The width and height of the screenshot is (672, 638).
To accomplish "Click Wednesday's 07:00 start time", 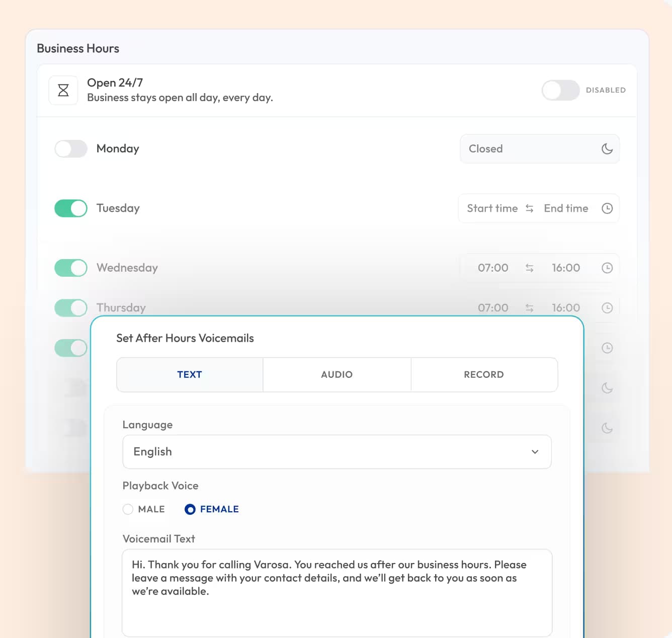I will [493, 268].
